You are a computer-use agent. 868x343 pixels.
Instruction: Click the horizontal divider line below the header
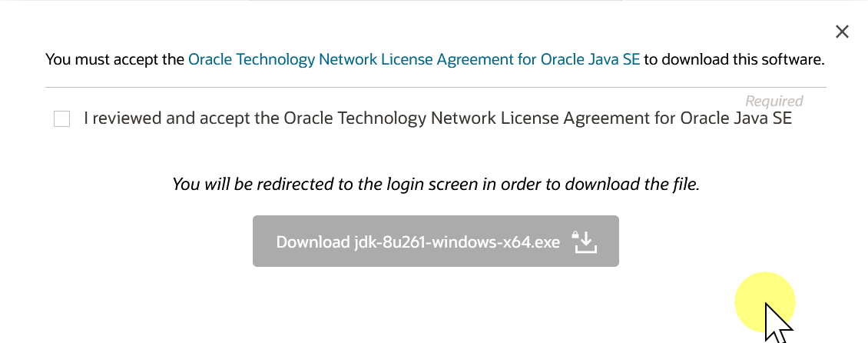(436, 87)
